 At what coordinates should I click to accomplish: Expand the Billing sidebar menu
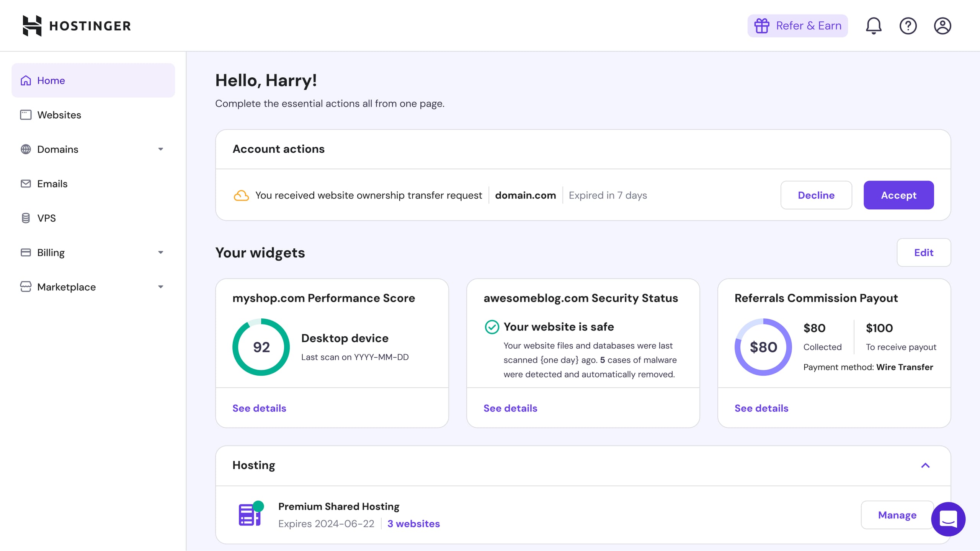click(160, 253)
